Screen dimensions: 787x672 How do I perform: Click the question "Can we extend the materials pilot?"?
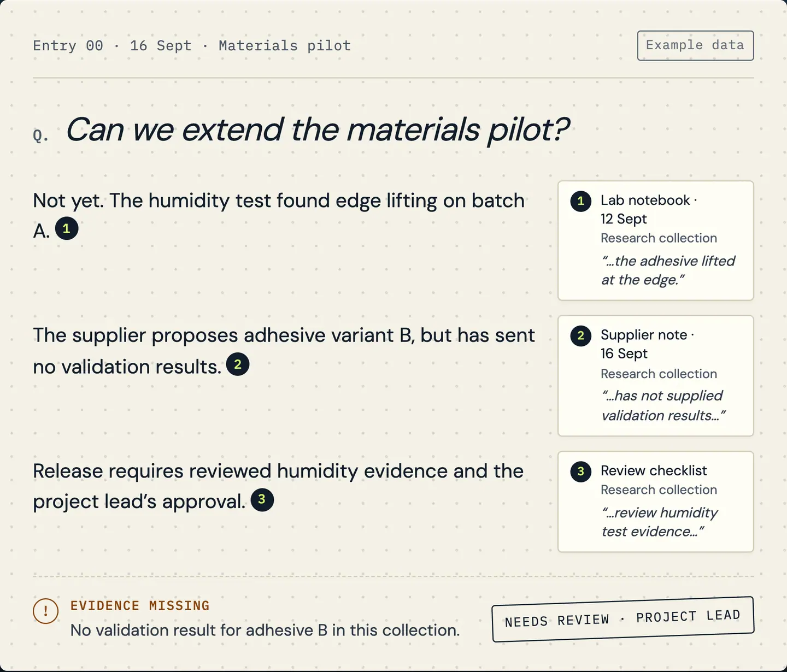tap(318, 130)
